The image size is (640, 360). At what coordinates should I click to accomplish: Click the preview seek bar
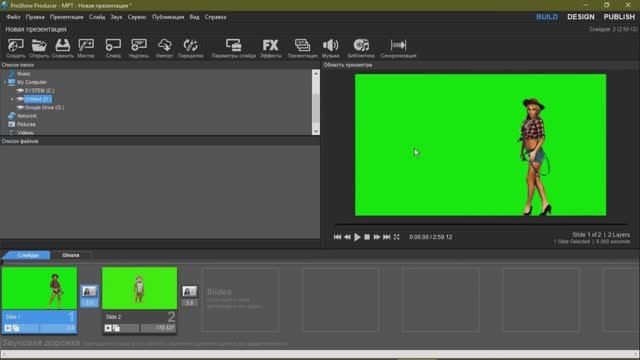(481, 224)
